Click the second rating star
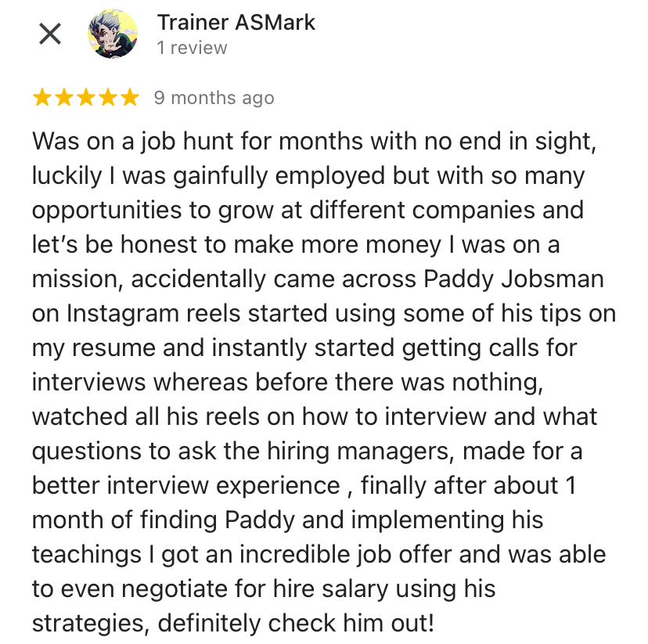Image resolution: width=648 pixels, height=644 pixels. point(63,98)
